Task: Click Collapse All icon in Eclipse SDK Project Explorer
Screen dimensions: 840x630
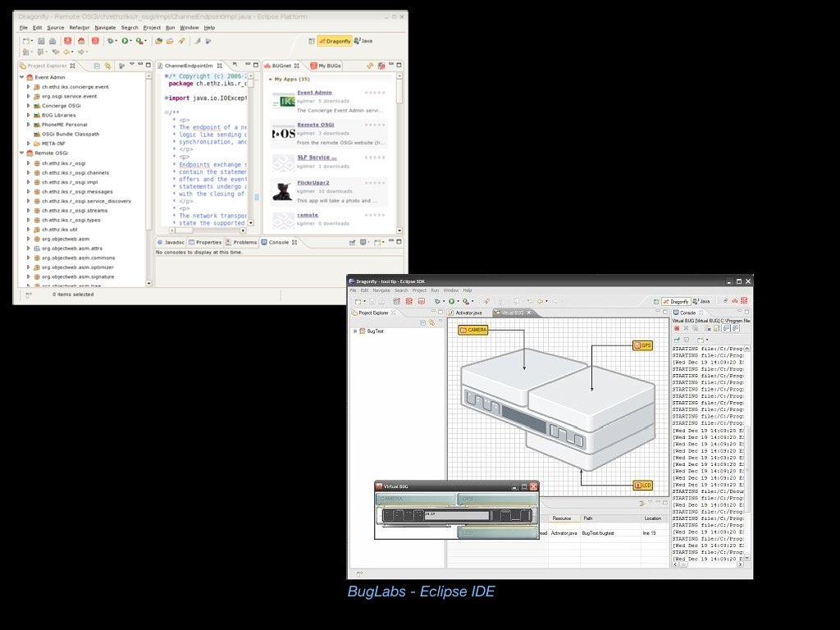Action: pyautogui.click(x=422, y=322)
